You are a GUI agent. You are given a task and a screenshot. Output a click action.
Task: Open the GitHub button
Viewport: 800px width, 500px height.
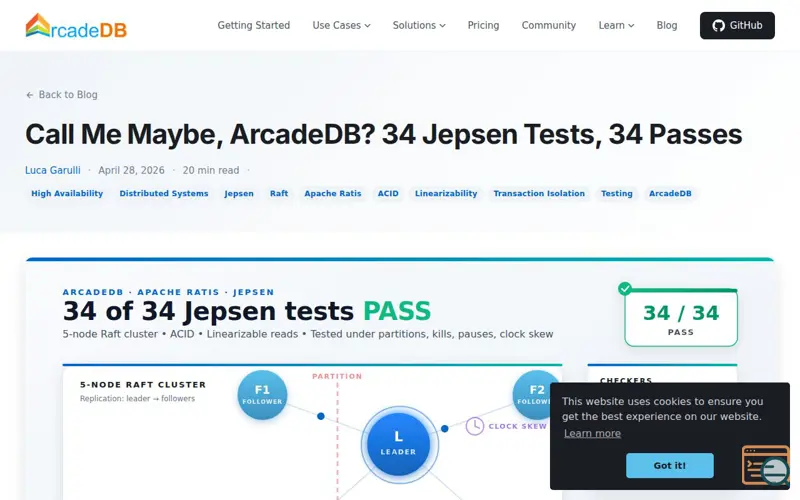click(x=737, y=26)
